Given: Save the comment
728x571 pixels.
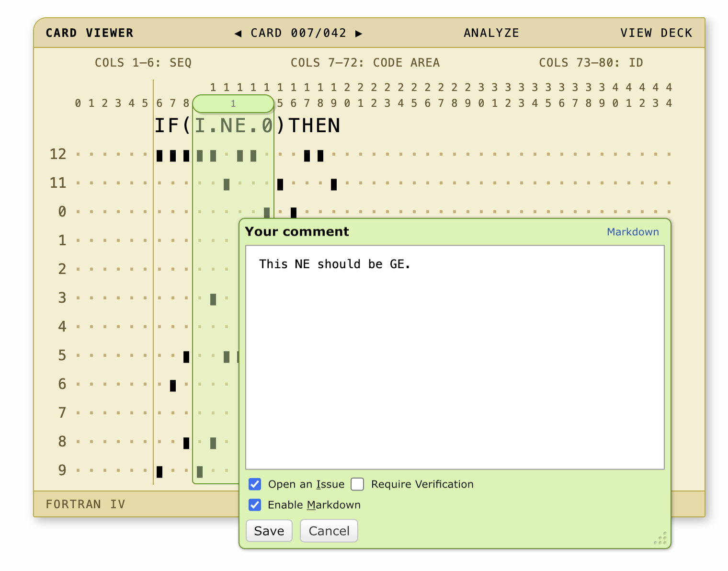Looking at the screenshot, I should tap(269, 530).
